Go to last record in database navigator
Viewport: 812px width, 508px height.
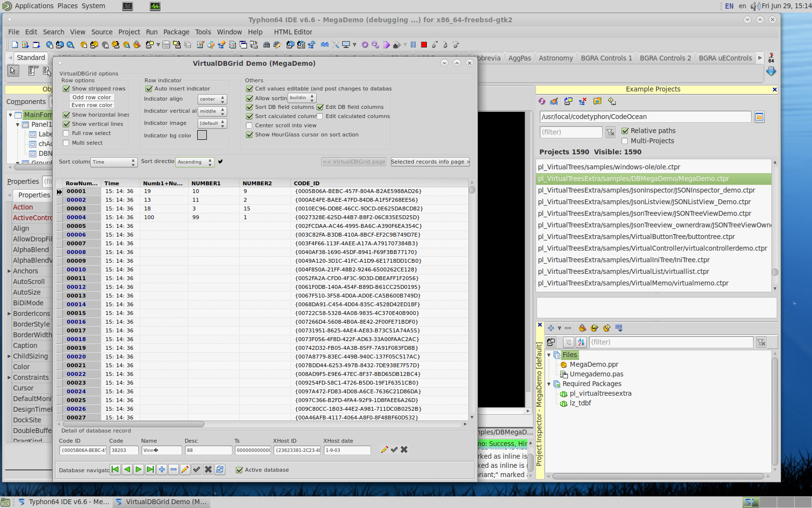click(x=150, y=469)
